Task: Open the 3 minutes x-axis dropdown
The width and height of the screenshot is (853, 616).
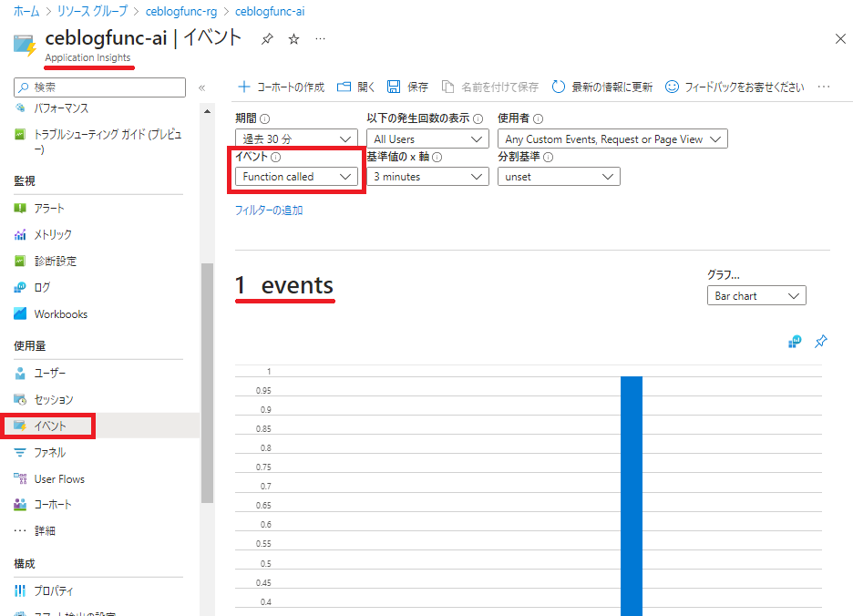Action: coord(427,176)
